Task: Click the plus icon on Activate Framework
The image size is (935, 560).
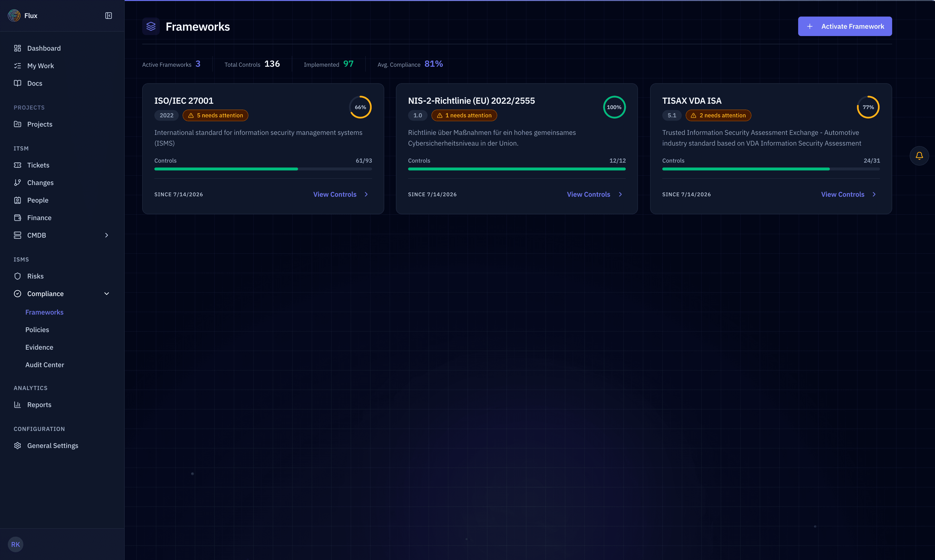Action: (810, 26)
